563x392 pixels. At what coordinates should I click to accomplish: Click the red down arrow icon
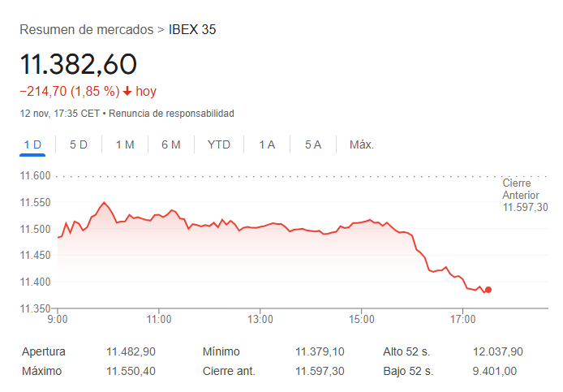(127, 91)
